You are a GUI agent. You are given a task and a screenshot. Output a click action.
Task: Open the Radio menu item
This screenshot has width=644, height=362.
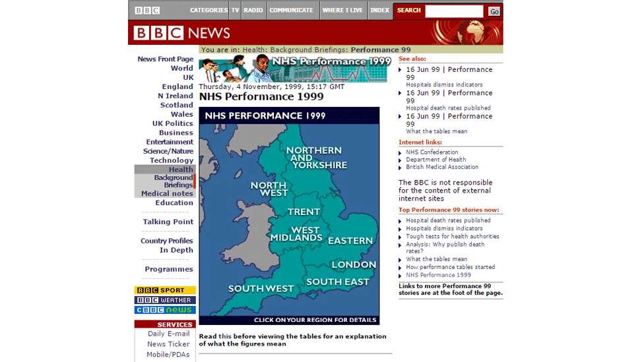(253, 11)
